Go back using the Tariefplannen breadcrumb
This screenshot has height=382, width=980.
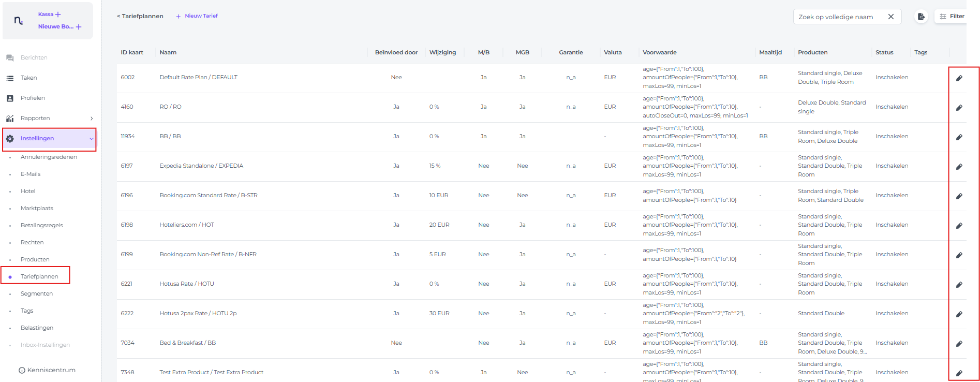pyautogui.click(x=140, y=16)
